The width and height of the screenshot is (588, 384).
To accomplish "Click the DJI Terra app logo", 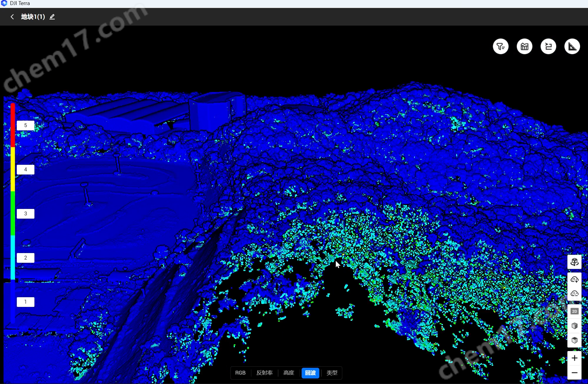I will tap(4, 3).
